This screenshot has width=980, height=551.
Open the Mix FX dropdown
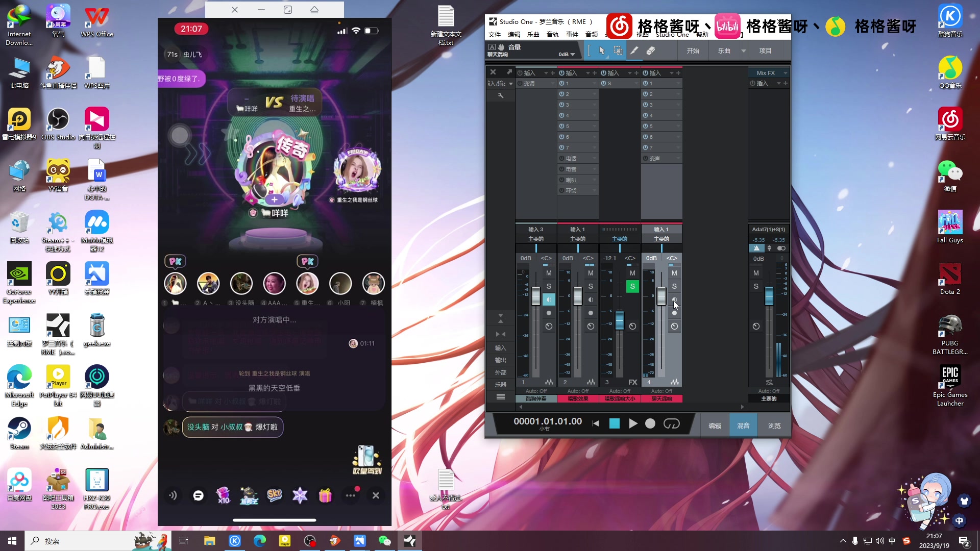785,73
